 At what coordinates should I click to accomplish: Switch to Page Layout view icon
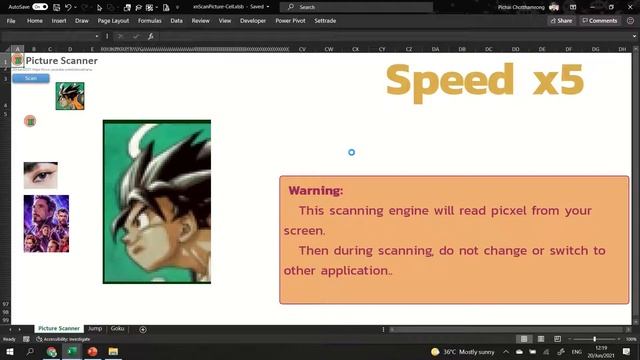[541, 339]
